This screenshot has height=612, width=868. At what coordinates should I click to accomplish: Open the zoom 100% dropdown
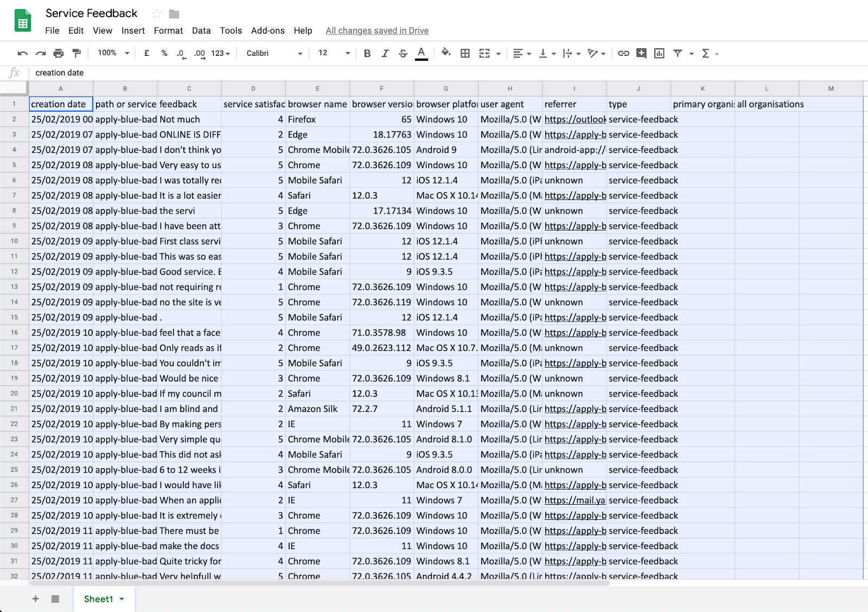click(x=113, y=53)
